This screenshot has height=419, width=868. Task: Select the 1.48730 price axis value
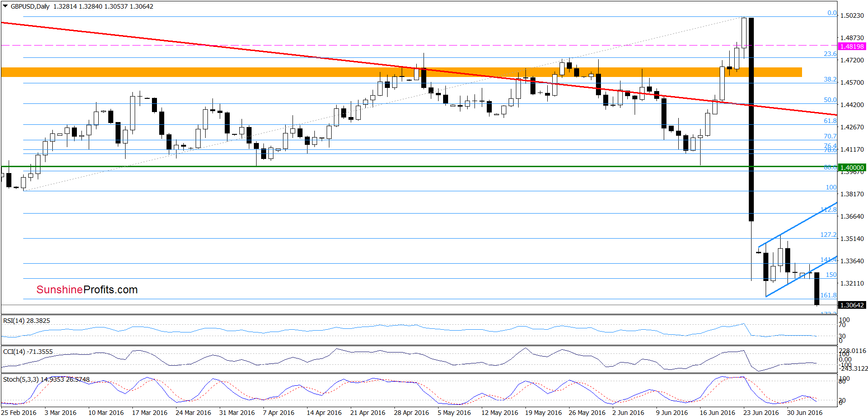(852, 38)
